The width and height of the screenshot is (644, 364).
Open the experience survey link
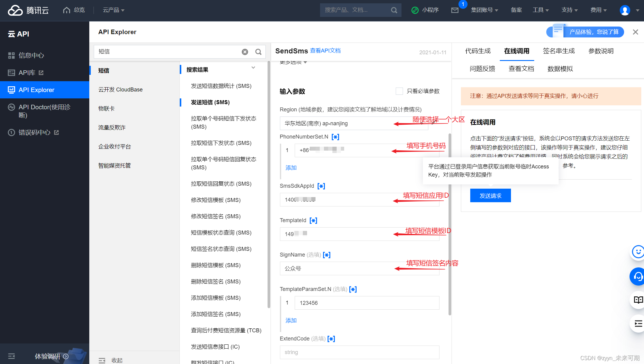[x=52, y=356]
